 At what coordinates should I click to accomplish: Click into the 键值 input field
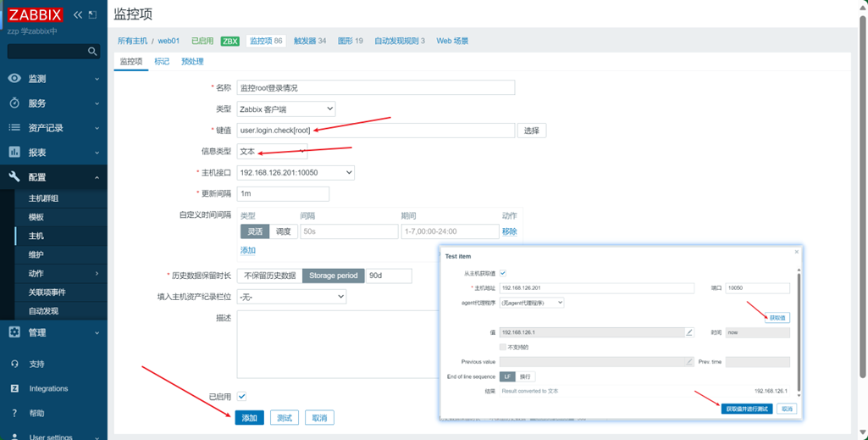click(x=376, y=131)
